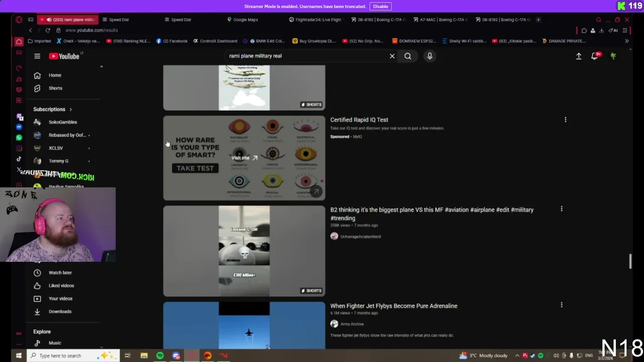This screenshot has height=362, width=644.
Task: Open When Fighter Jet Flybys video title
Action: [394, 306]
